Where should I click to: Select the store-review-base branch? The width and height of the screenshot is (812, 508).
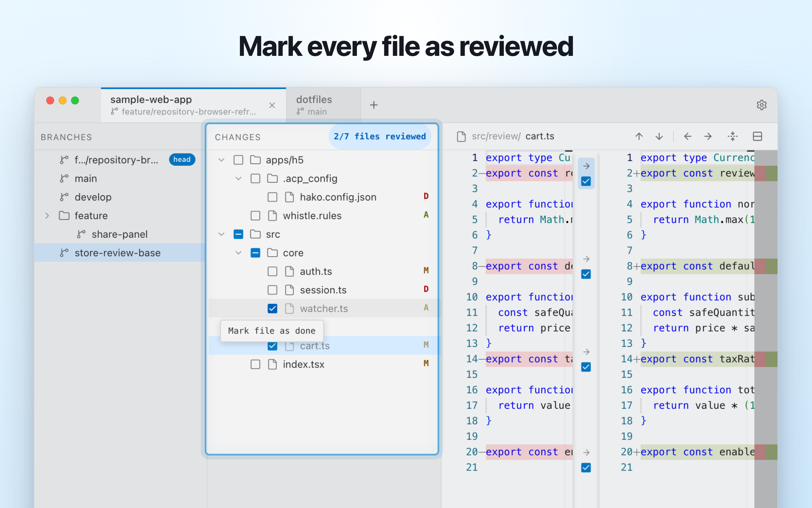120,253
